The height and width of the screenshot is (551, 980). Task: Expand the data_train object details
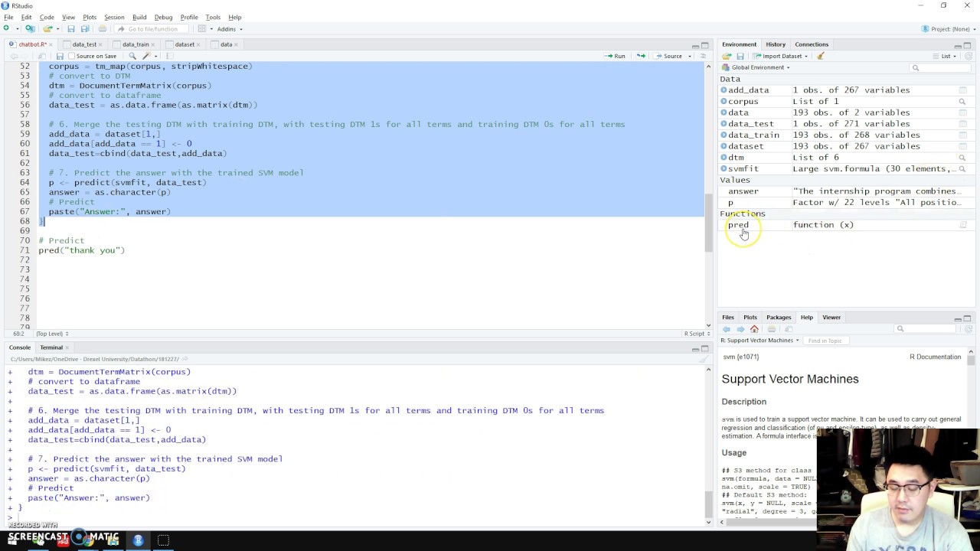[x=724, y=135]
